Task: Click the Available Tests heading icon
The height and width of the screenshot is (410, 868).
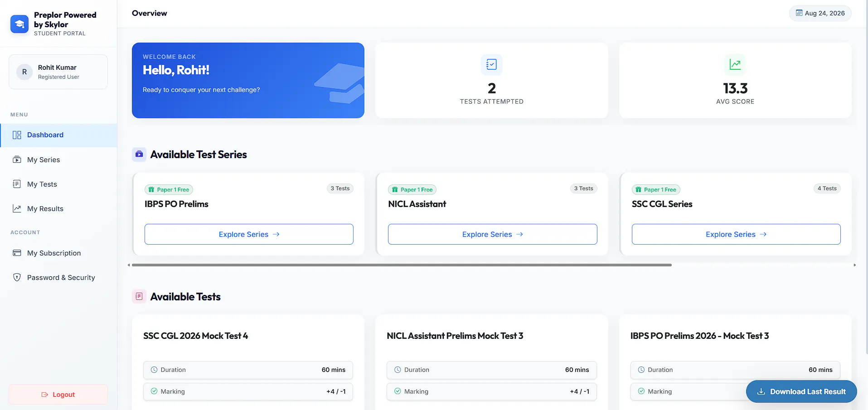Action: point(139,296)
